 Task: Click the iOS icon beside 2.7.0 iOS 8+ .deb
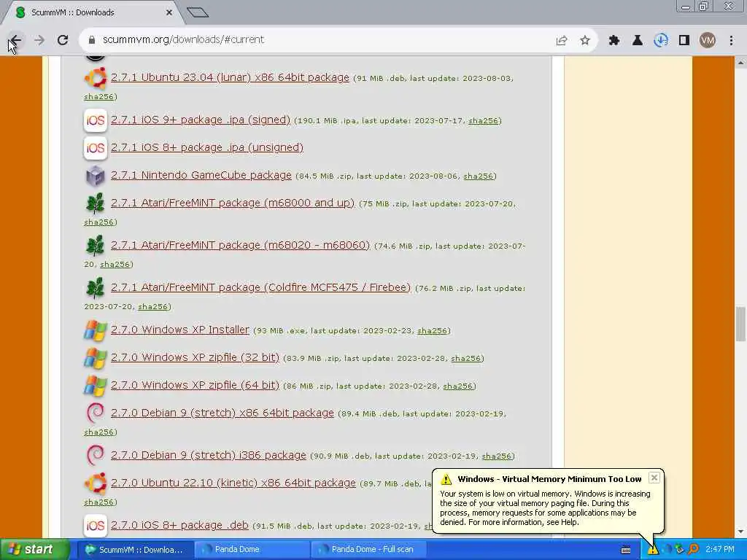click(96, 526)
